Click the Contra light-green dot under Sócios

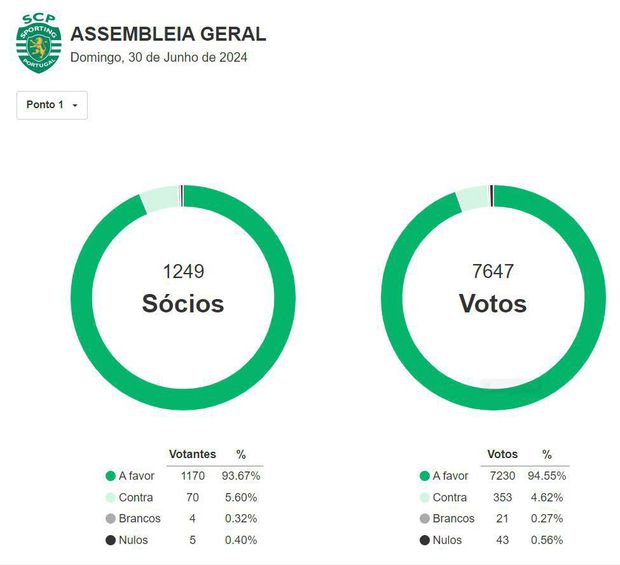pyautogui.click(x=110, y=497)
